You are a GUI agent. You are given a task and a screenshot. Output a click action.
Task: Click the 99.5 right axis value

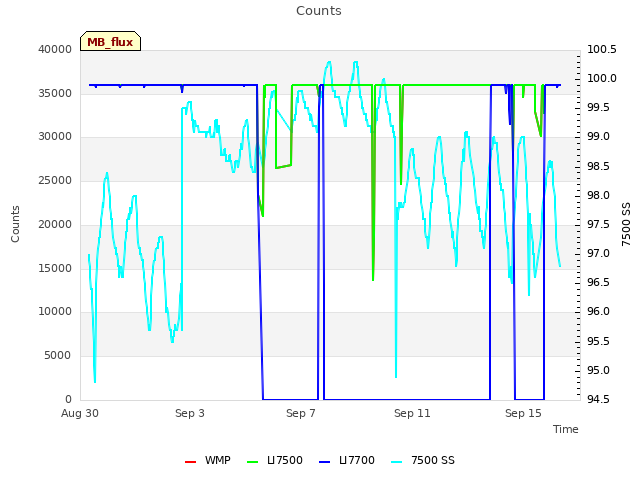pos(598,108)
